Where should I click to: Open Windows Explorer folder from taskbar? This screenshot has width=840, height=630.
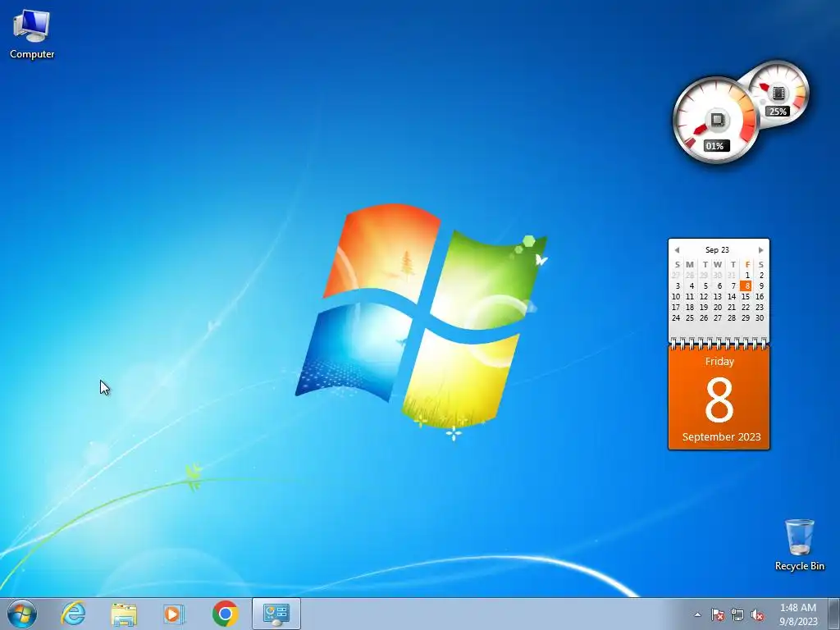(x=124, y=614)
